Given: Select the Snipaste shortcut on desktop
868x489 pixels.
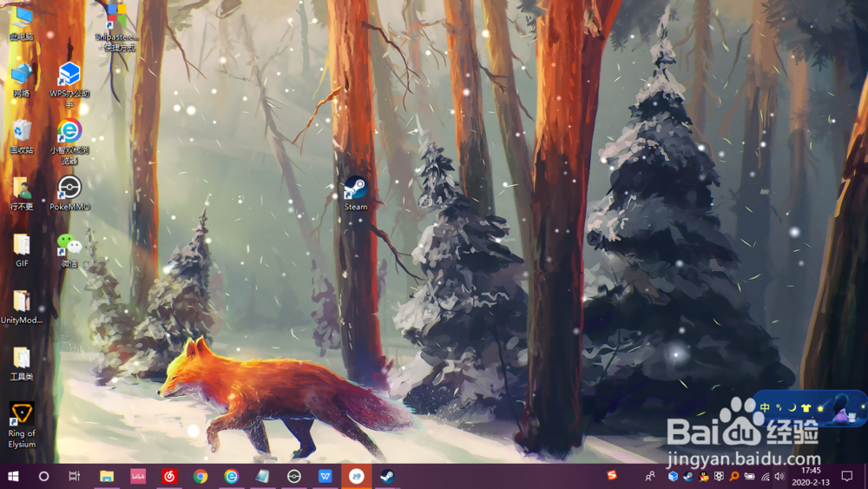Looking at the screenshot, I should pyautogui.click(x=117, y=27).
